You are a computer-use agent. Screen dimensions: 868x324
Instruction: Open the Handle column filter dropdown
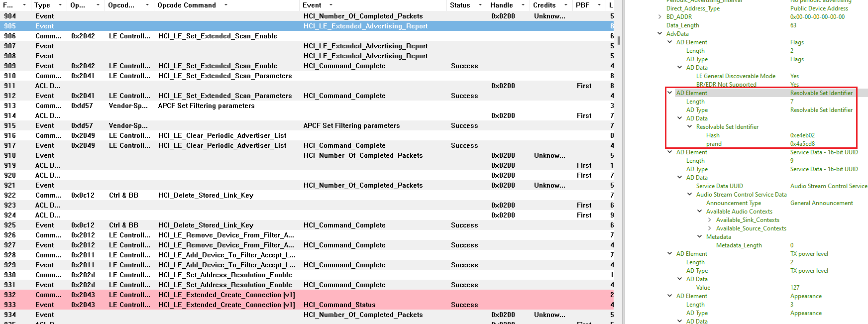point(523,5)
